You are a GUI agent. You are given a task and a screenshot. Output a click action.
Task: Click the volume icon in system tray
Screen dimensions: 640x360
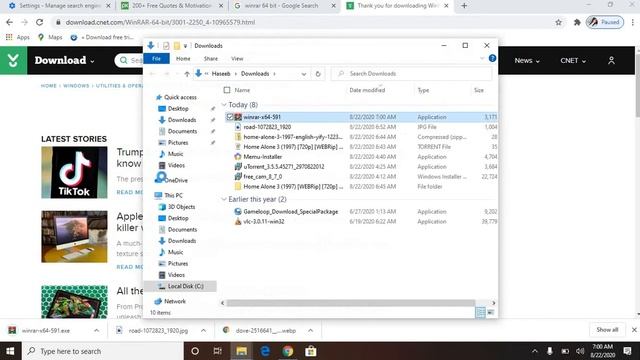coord(580,351)
